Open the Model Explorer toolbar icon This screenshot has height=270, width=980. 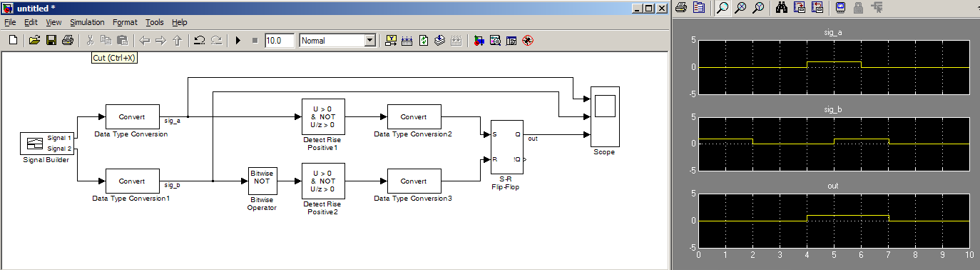(x=495, y=41)
